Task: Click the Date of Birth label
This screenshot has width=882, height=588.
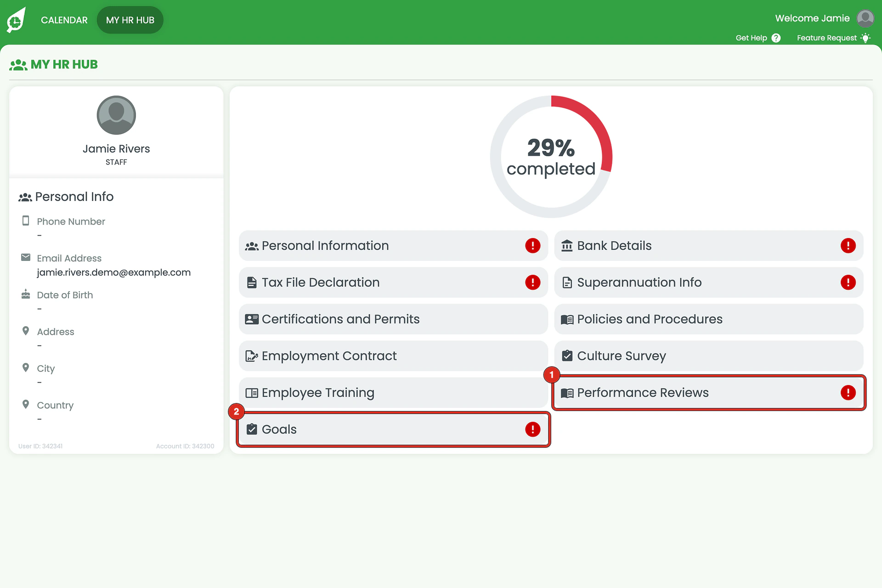Action: 65,295
